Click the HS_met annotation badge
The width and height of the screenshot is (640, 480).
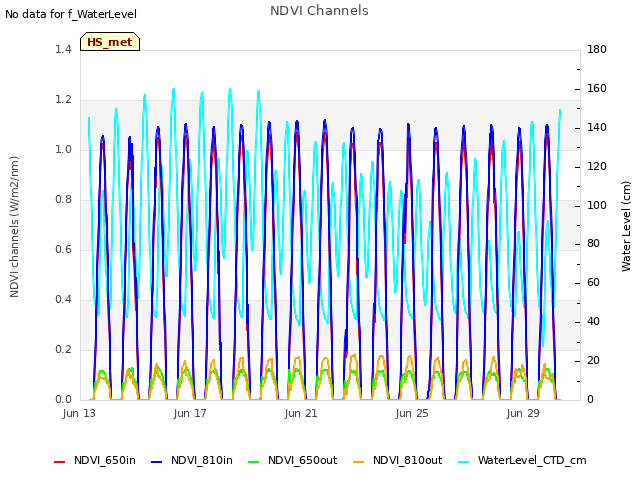click(110, 42)
